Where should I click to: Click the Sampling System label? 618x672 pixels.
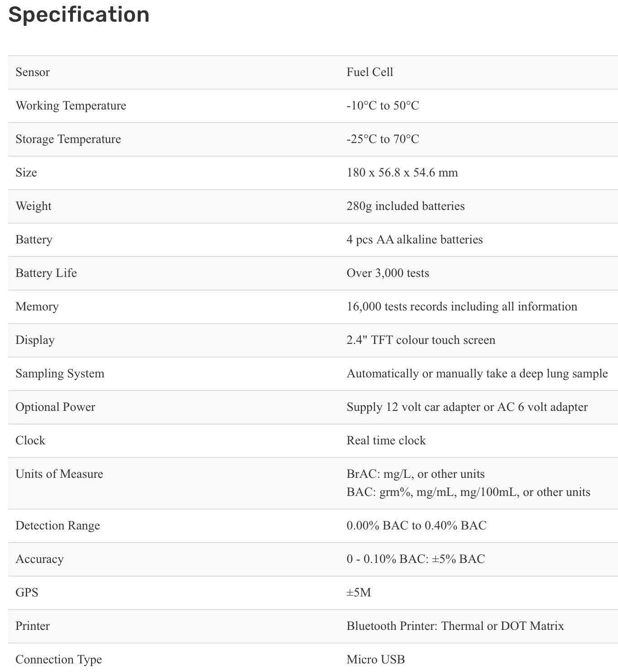(x=60, y=374)
